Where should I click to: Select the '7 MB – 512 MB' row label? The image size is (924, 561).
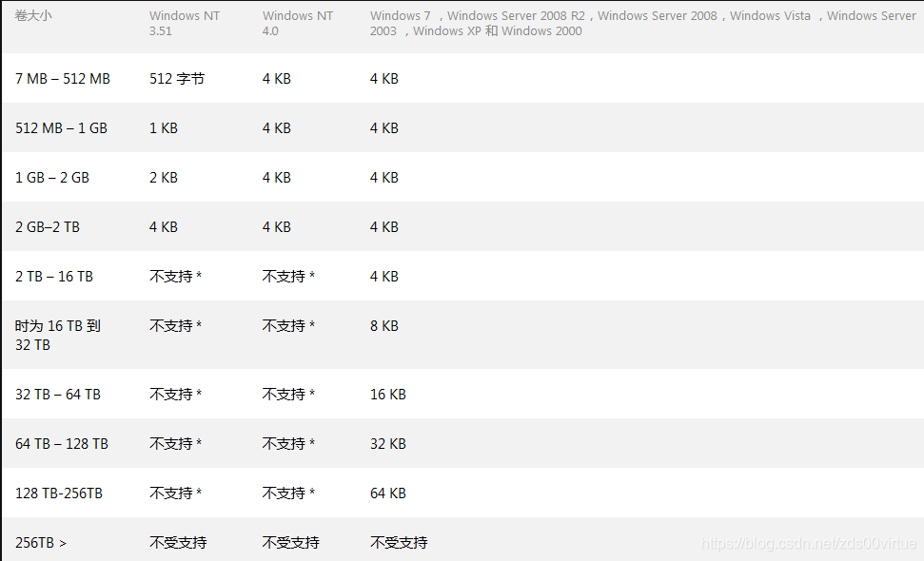tap(63, 78)
